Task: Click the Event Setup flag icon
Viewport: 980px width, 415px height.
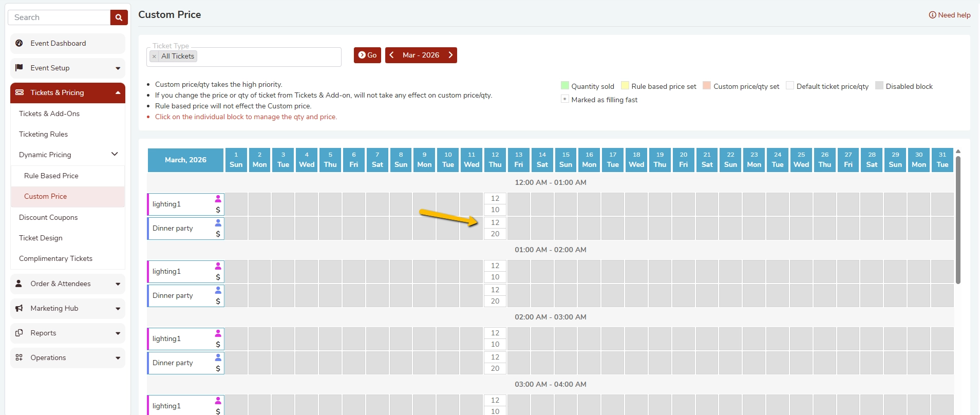Action: click(19, 68)
